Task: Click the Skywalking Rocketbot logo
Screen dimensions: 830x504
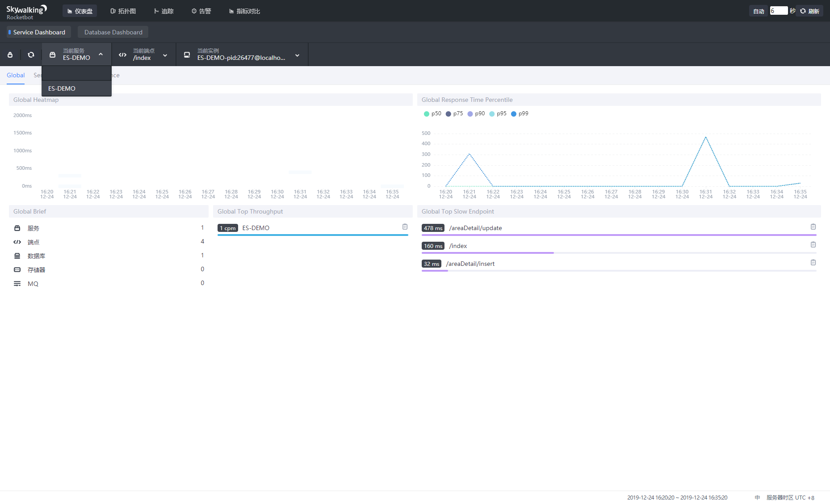Action: 26,12
